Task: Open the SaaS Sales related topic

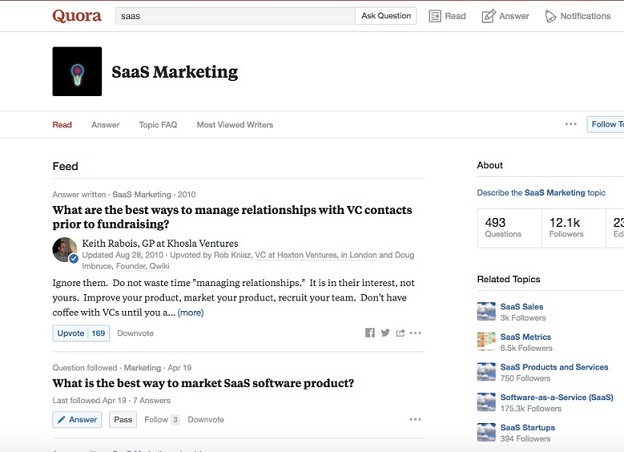Action: pyautogui.click(x=522, y=307)
